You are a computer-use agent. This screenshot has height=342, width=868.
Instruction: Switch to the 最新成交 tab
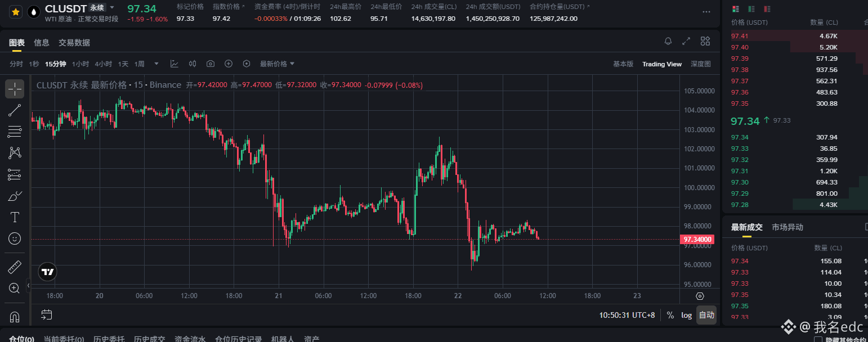click(x=746, y=227)
